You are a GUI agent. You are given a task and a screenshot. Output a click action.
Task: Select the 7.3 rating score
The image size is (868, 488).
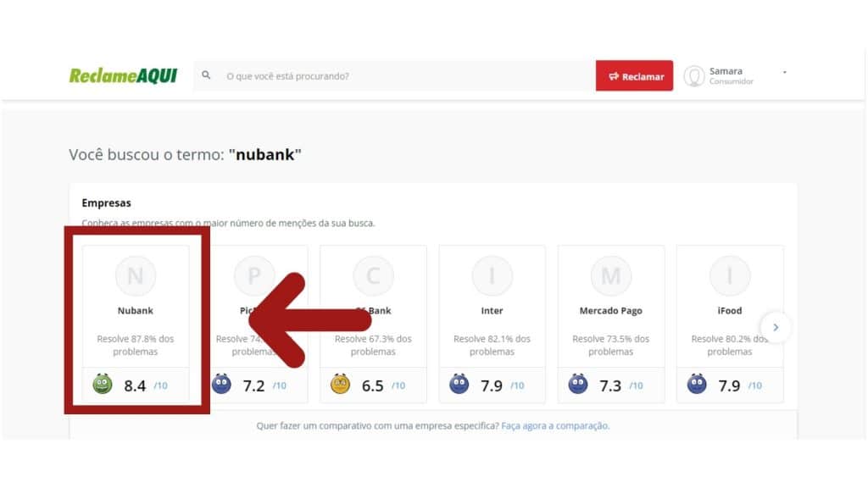(610, 385)
